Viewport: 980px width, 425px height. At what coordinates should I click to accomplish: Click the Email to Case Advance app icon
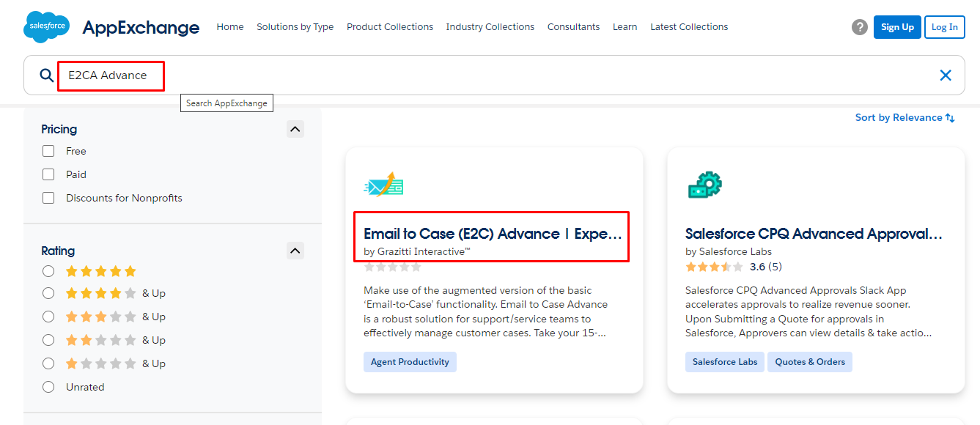pos(383,185)
